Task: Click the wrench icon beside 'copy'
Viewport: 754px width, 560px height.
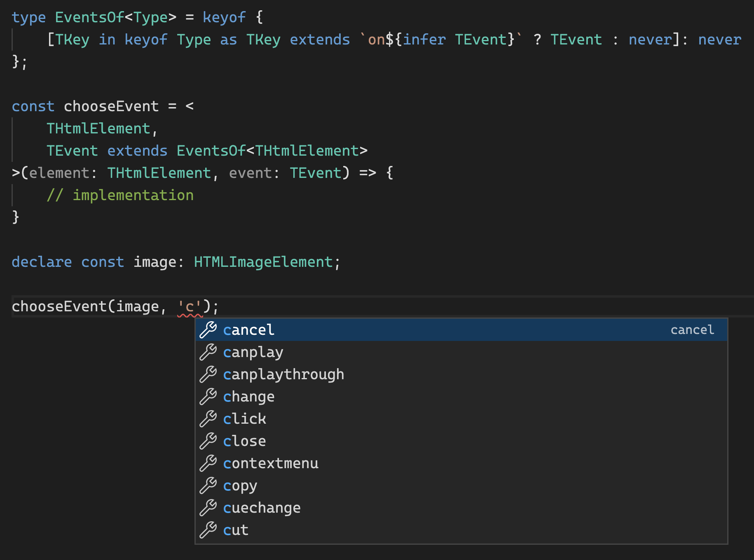Action: click(208, 485)
